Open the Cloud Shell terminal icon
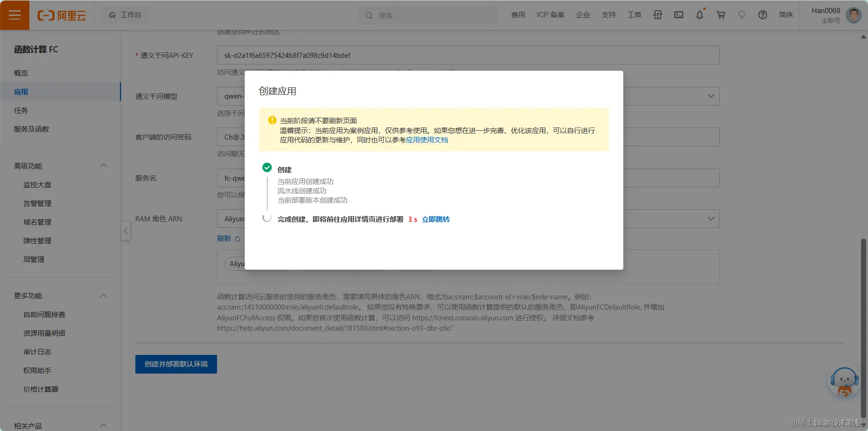 click(x=679, y=14)
